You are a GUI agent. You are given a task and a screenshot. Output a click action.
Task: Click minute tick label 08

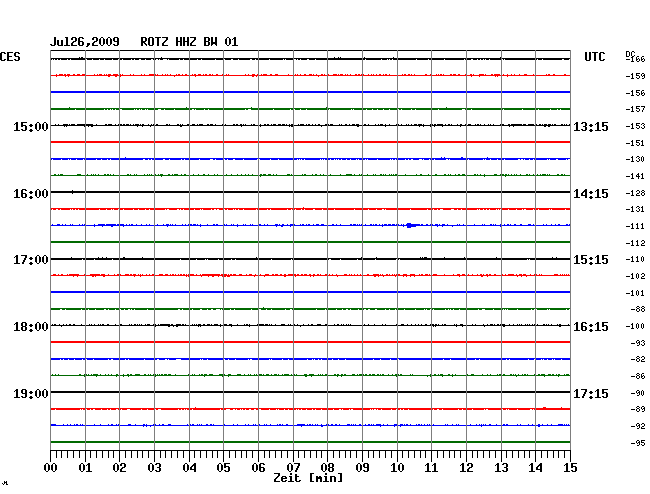pos(327,468)
